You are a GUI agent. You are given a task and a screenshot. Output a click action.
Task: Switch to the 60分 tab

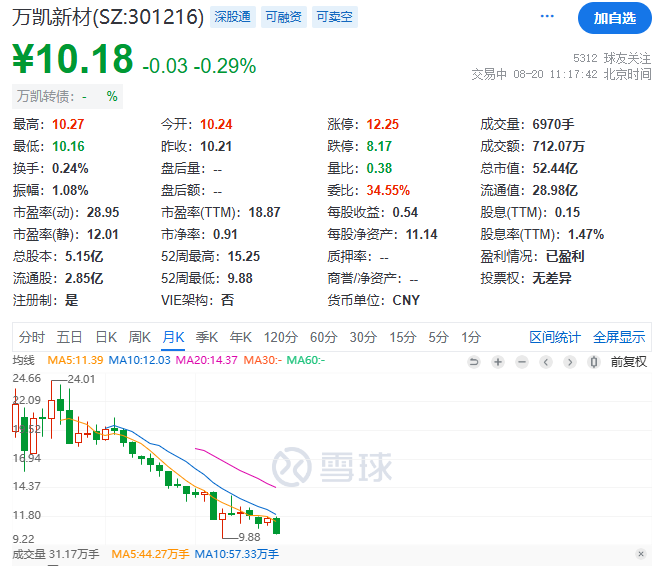tap(323, 337)
